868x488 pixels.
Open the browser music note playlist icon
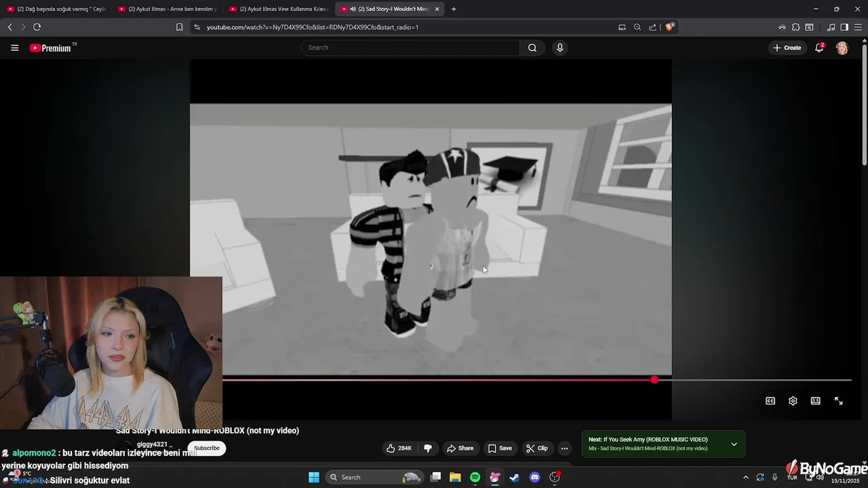[x=831, y=27]
